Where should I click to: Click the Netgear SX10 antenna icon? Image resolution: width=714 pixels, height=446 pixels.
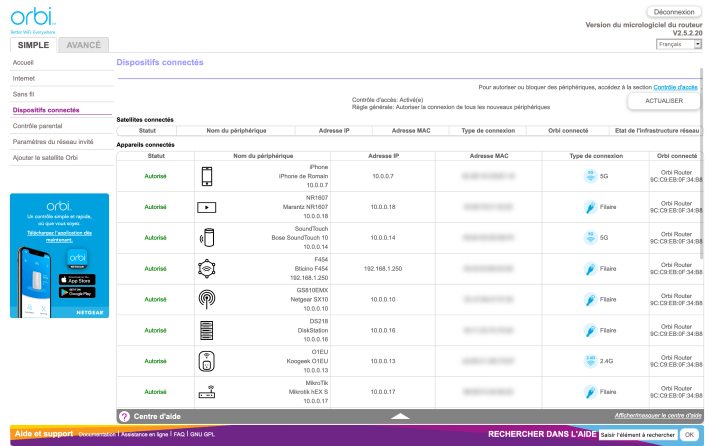(207, 299)
